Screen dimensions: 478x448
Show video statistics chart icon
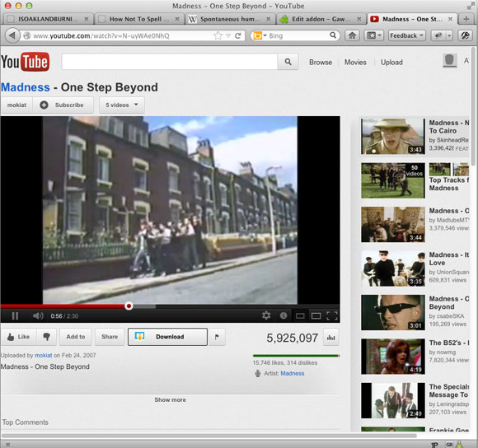tap(331, 338)
